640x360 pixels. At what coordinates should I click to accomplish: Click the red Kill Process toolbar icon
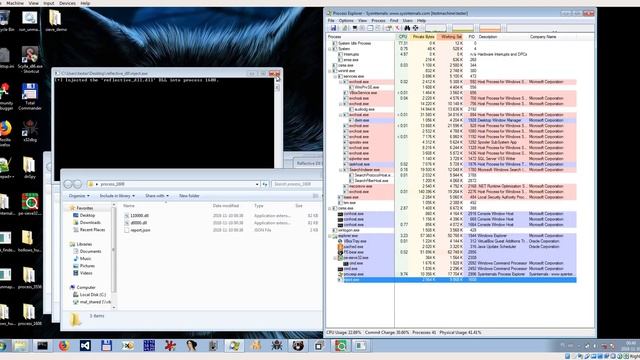[397, 28]
